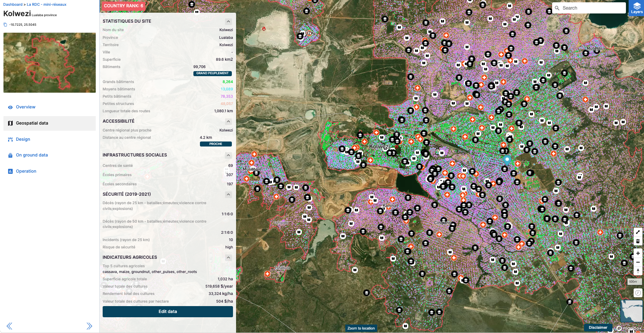This screenshot has height=333, width=644.
Task: Follow the Dashboard breadcrumb link
Action: click(x=13, y=5)
